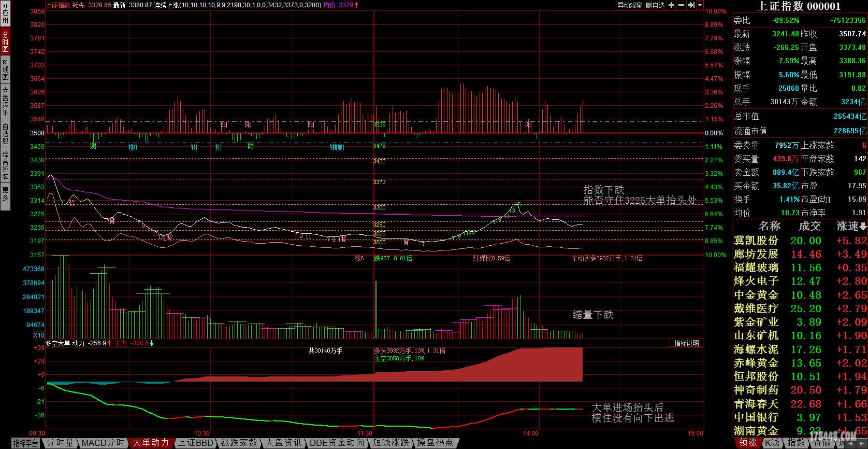The width and height of the screenshot is (868, 449).
Task: Select the 山东矿机 row
Action: point(800,335)
